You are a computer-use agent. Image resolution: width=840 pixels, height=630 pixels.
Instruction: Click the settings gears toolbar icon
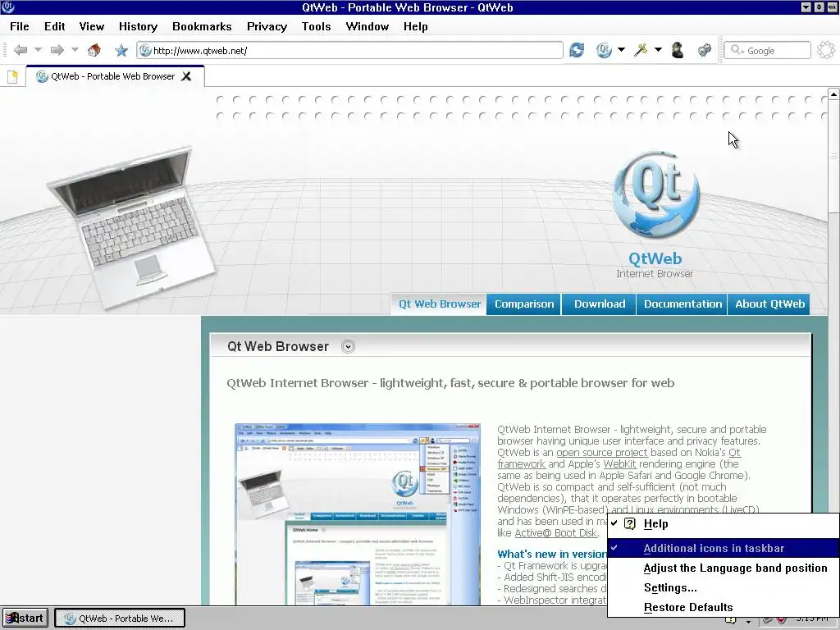pos(705,50)
